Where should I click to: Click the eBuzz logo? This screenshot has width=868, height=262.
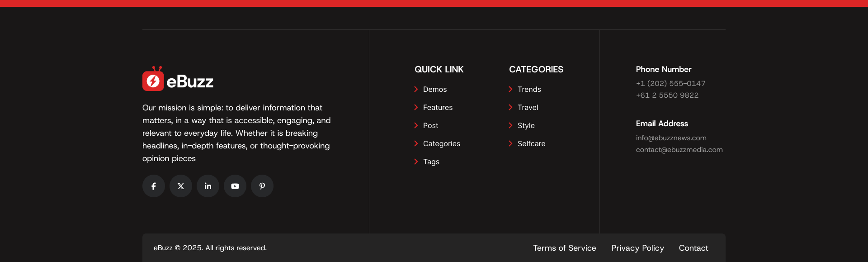pyautogui.click(x=178, y=80)
